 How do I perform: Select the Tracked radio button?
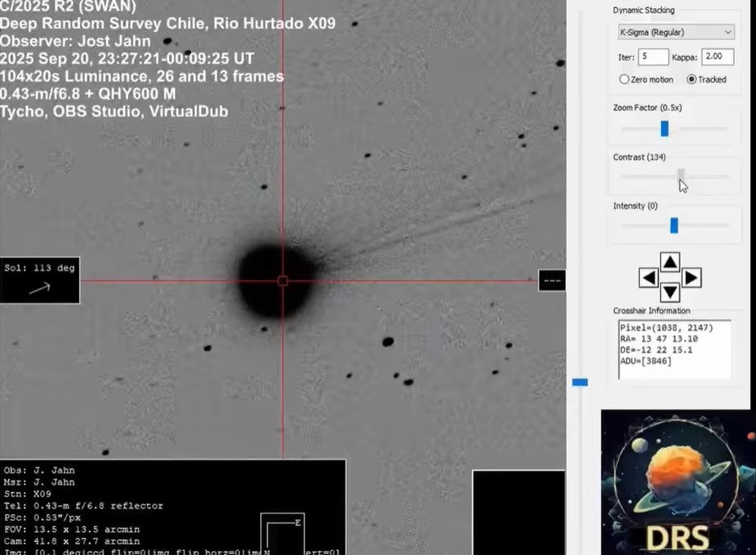point(692,79)
